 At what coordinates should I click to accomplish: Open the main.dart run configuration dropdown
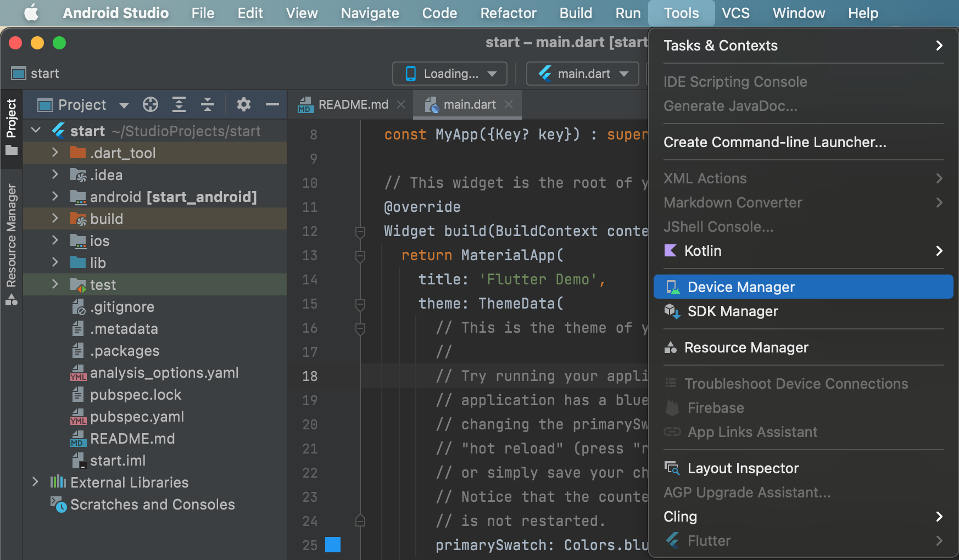(583, 74)
